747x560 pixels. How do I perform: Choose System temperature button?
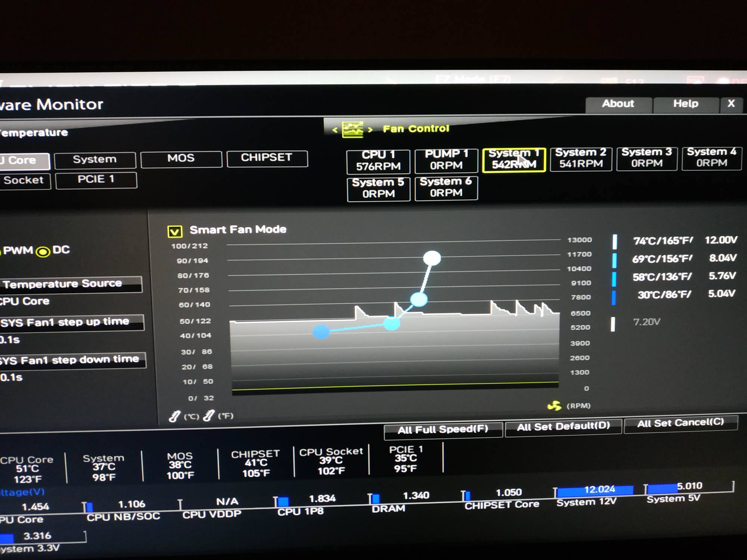click(95, 160)
